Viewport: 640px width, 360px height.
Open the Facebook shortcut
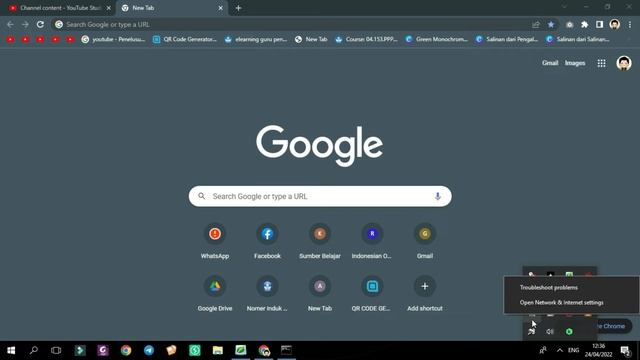click(x=267, y=242)
